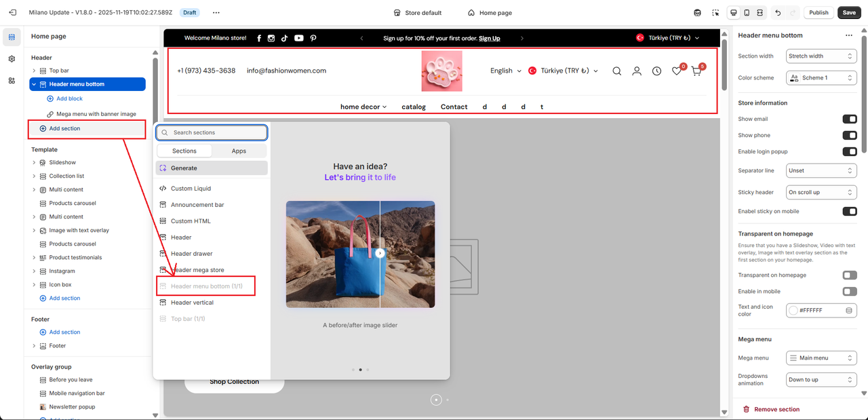Click the Instagram icon in the top bar preview
The width and height of the screenshot is (868, 420).
(x=271, y=38)
